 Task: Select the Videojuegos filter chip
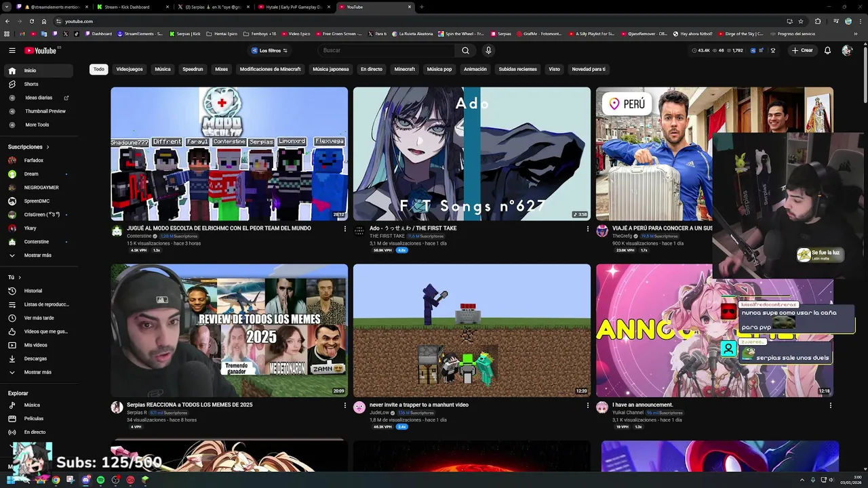pos(130,69)
